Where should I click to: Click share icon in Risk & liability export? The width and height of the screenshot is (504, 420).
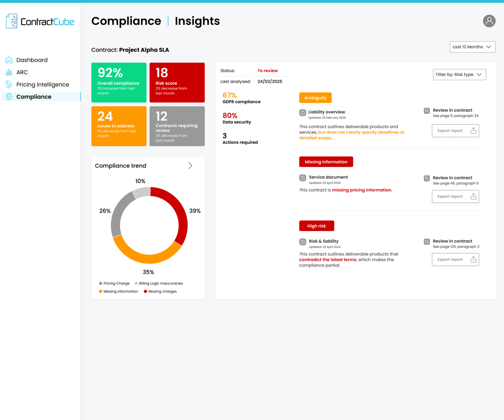coord(473,260)
